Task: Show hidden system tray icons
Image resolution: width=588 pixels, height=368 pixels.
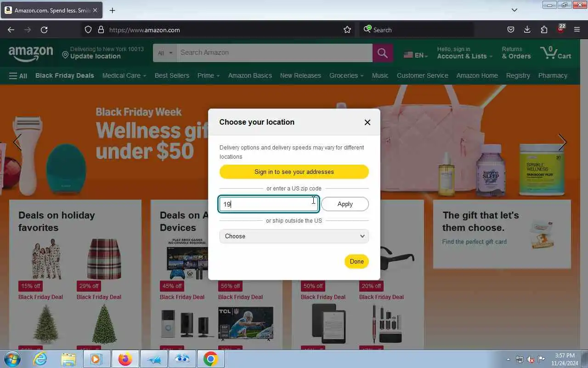Action: point(508,359)
